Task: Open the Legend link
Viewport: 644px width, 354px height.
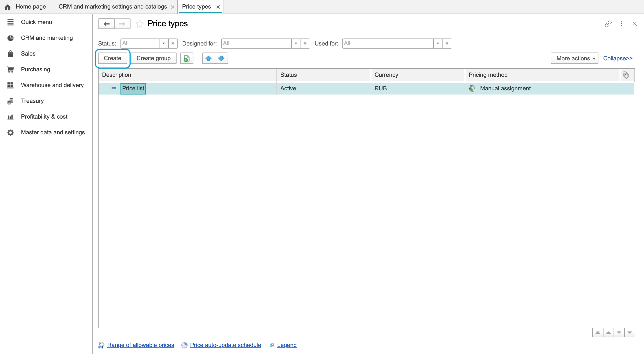Action: [x=287, y=345]
